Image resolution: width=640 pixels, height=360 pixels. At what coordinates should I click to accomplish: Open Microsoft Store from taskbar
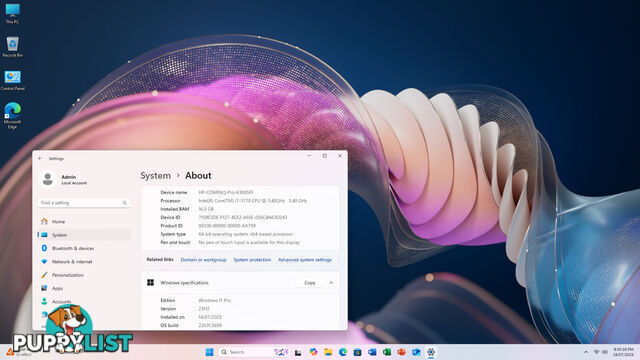pos(358,352)
